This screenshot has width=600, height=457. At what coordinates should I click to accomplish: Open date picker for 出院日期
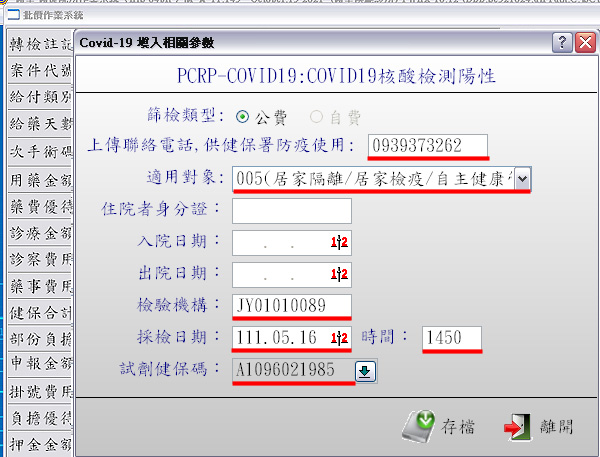[x=340, y=275]
